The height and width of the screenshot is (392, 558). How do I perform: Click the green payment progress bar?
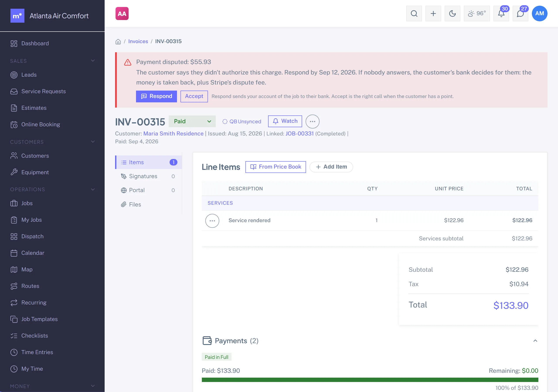click(370, 380)
